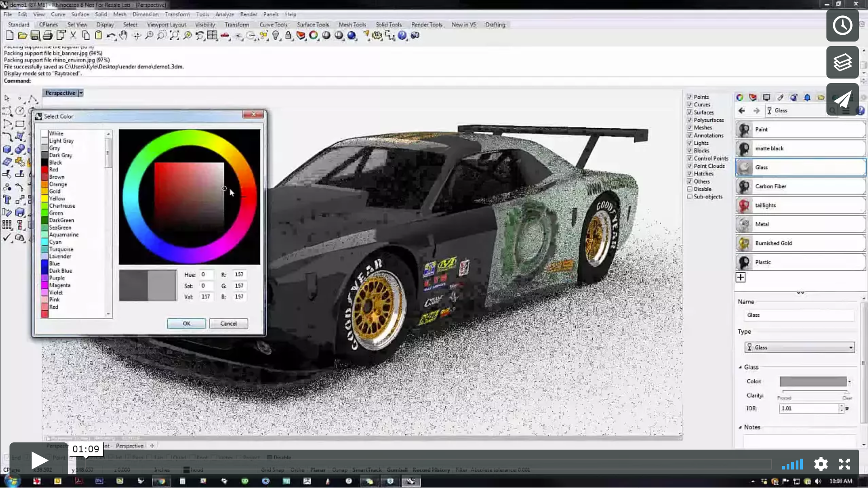This screenshot has height=488, width=868.
Task: Switch to the Render Tools tab
Action: point(427,25)
